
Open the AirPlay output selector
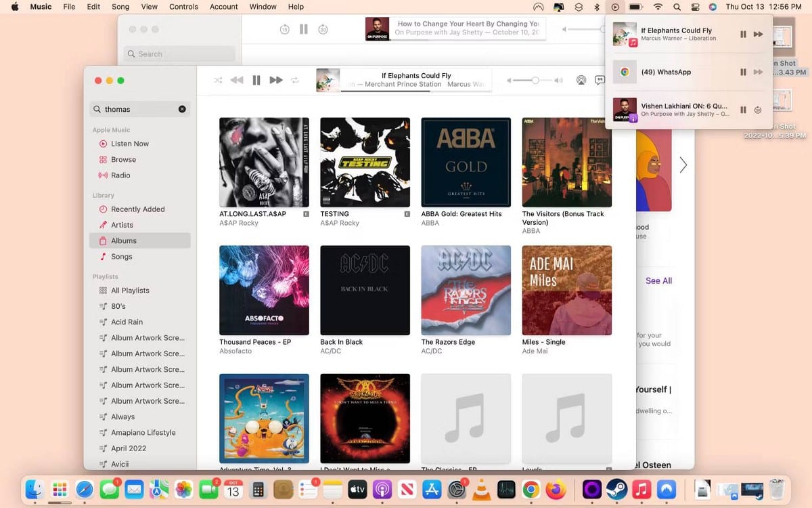[581, 80]
